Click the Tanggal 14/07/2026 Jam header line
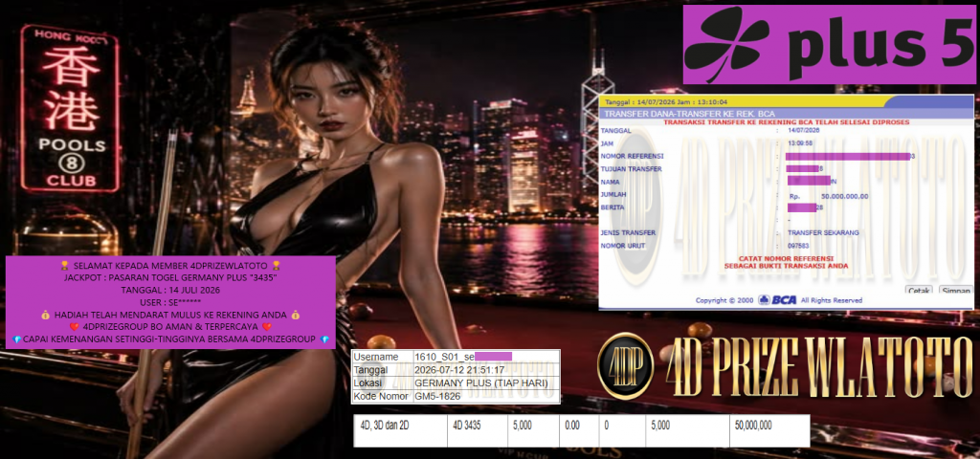The width and height of the screenshot is (980, 459). point(666,101)
